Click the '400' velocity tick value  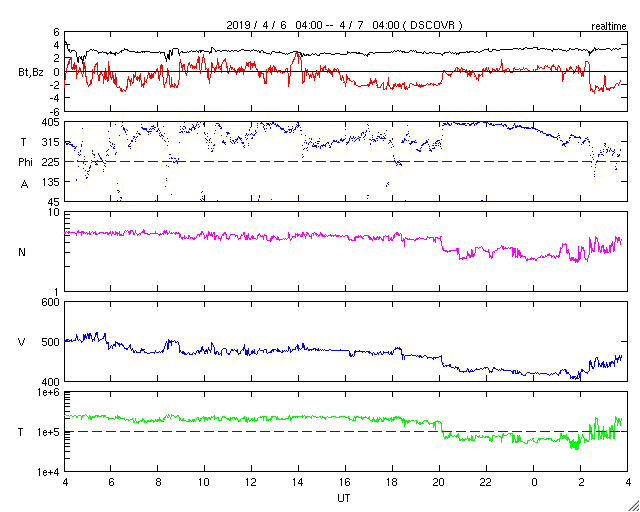(x=51, y=382)
